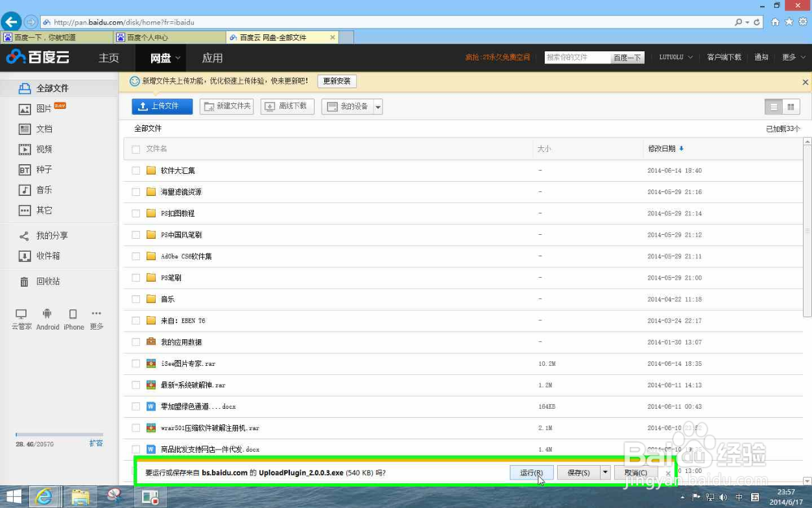Toggle the select-all checkbox beside 文件名
Viewport: 812px width, 508px height.
point(136,150)
